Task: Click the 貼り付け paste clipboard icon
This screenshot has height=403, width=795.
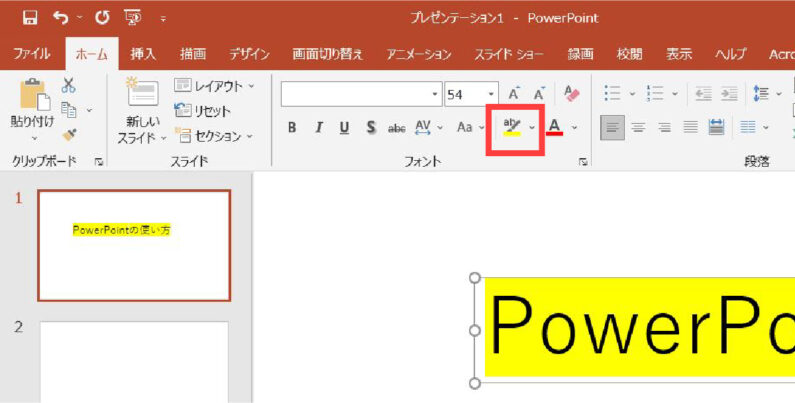Action: (34, 95)
